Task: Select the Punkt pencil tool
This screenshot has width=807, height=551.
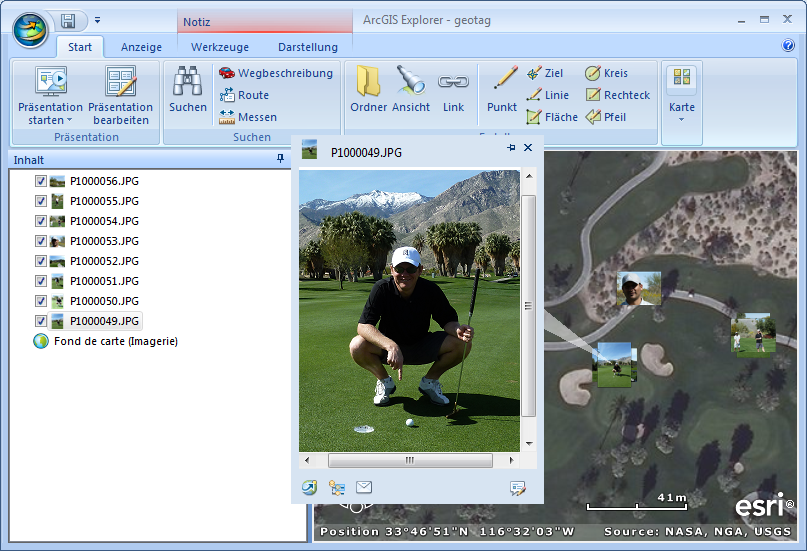Action: point(502,82)
